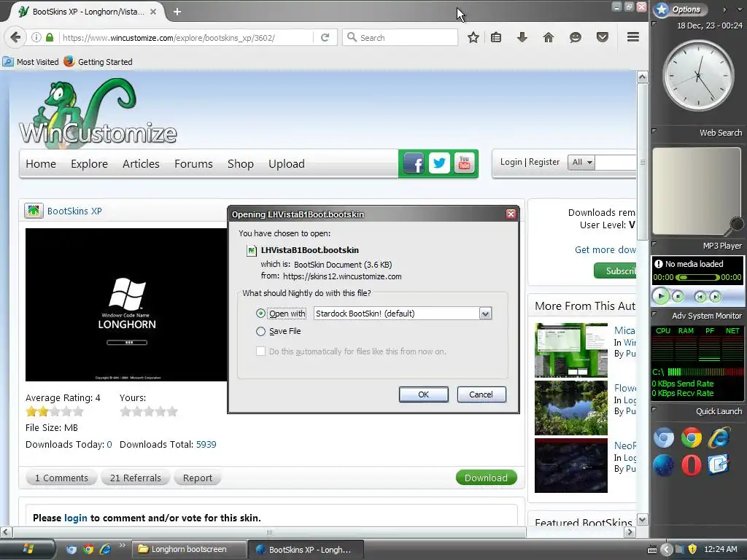
Task: Open the Windows Start button
Action: pyautogui.click(x=28, y=549)
